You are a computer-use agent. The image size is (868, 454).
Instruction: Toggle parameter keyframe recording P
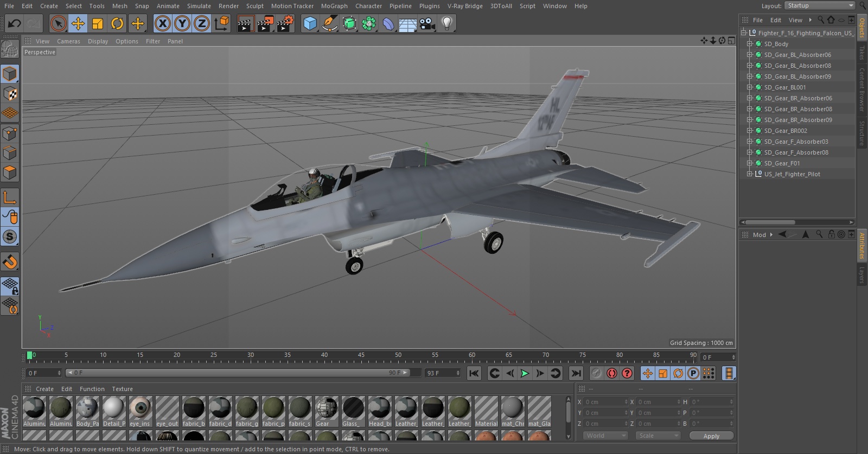[x=693, y=373]
